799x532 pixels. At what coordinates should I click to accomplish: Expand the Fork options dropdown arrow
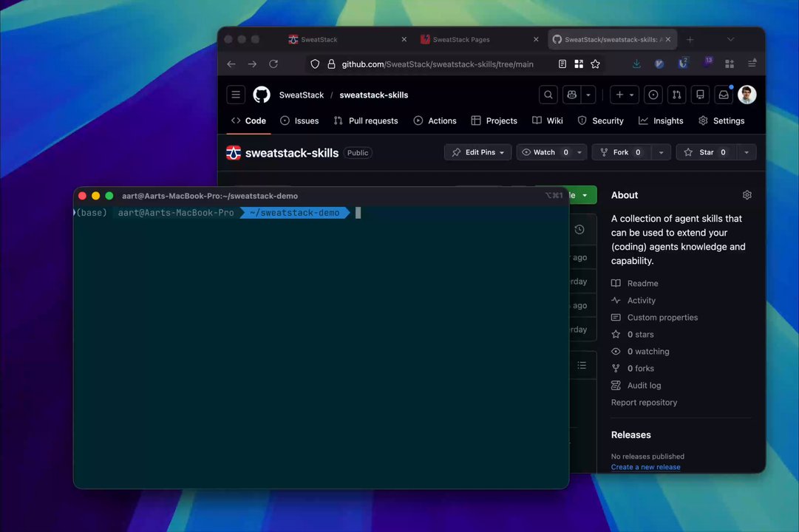pos(661,152)
